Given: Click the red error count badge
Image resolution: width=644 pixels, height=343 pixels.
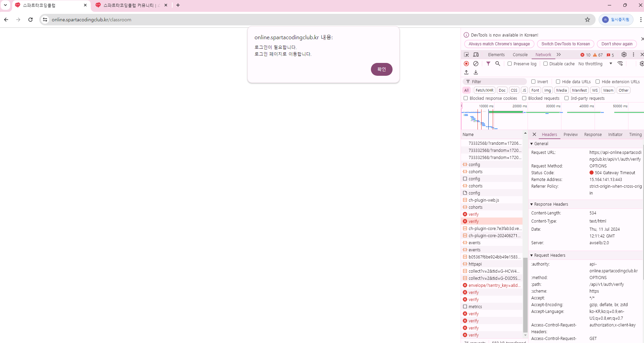Looking at the screenshot, I should [585, 55].
